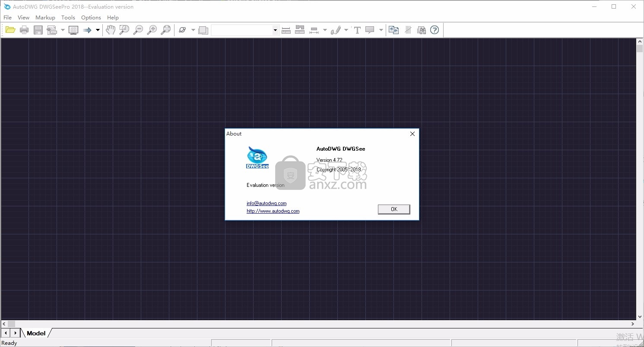Open the Markup menu
This screenshot has width=644, height=347.
click(x=45, y=18)
